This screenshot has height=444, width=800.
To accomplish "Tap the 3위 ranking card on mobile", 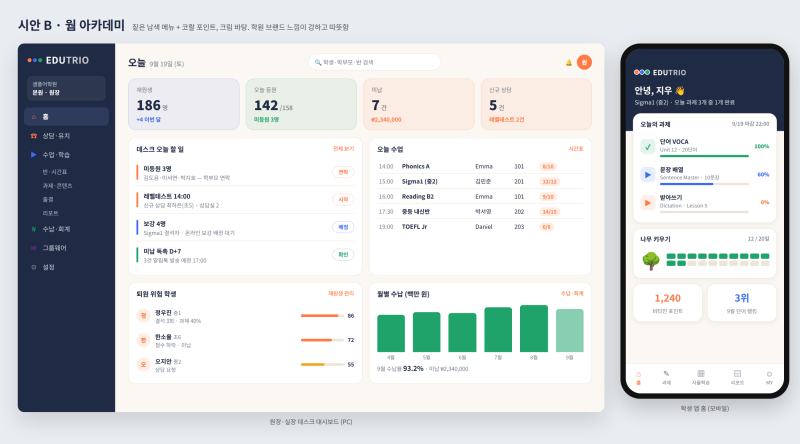I will (742, 303).
